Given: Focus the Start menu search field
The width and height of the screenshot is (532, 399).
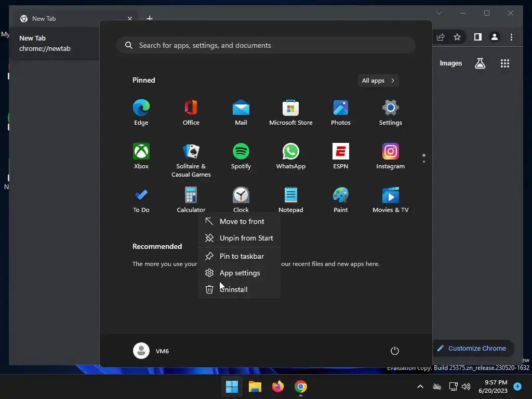Looking at the screenshot, I should click(x=266, y=45).
